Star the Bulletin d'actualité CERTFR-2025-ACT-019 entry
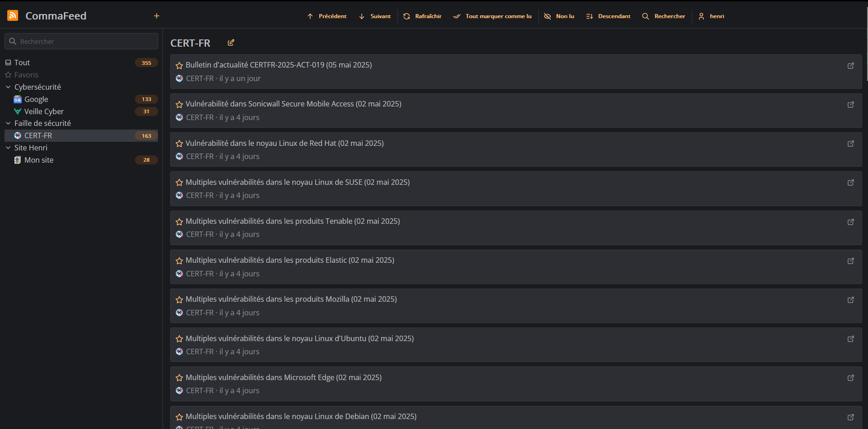This screenshot has width=868, height=429. [179, 65]
